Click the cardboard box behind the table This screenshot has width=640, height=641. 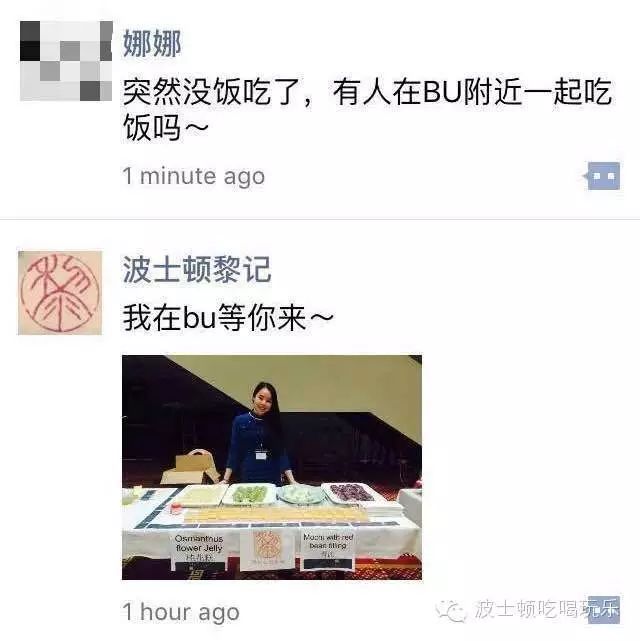189,467
